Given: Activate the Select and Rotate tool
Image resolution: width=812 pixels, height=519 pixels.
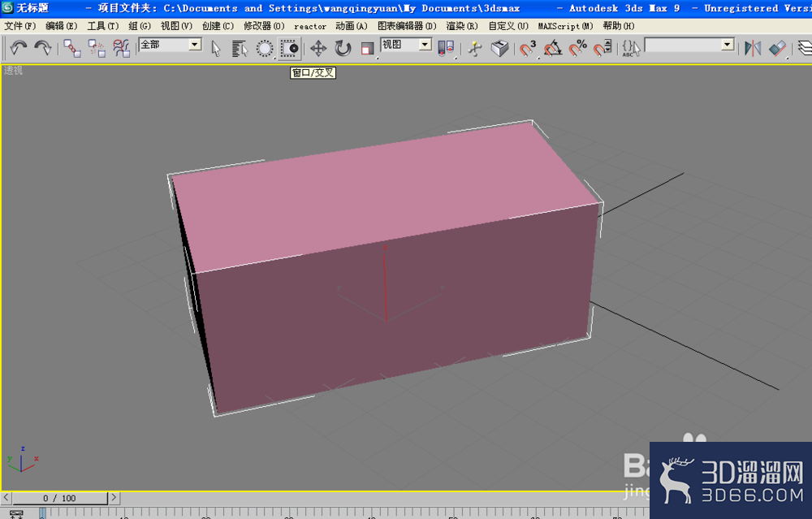Looking at the screenshot, I should [x=343, y=48].
